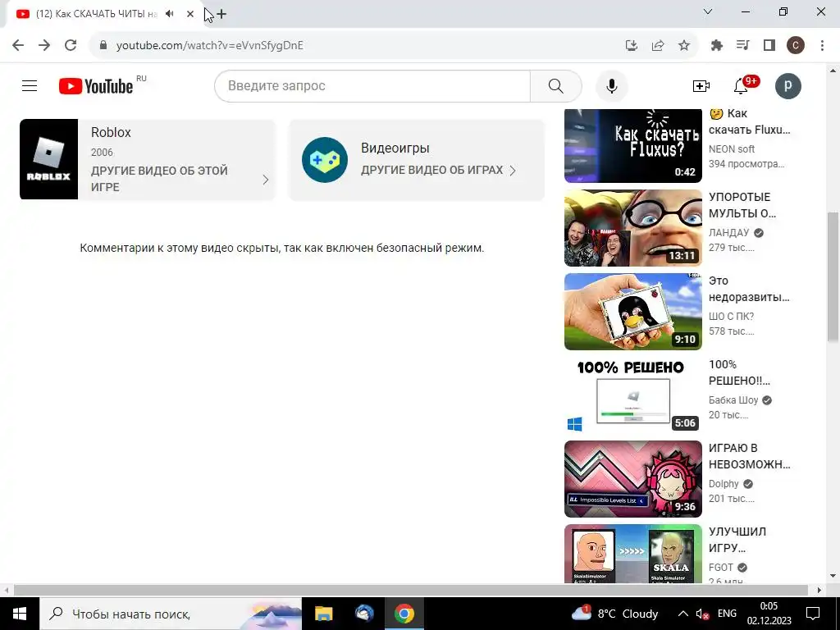Viewport: 840px width, 630px height.
Task: Open the Как скачать Fluxu… video title
Action: point(749,121)
